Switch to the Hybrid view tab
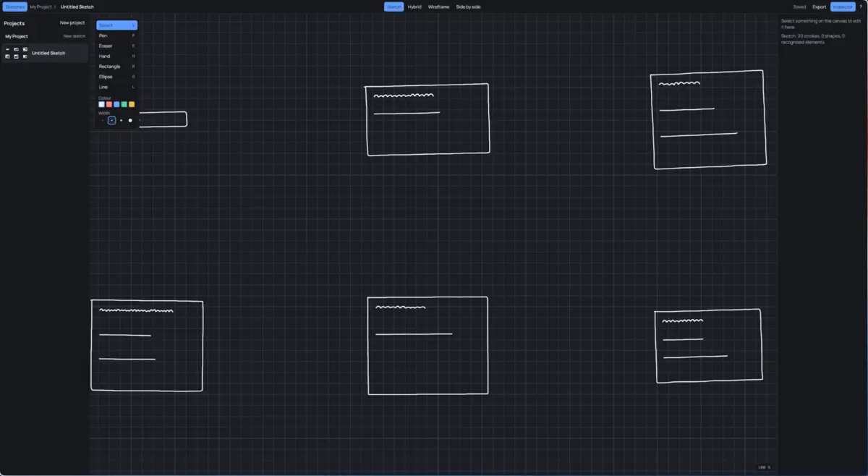The width and height of the screenshot is (868, 476). pyautogui.click(x=414, y=7)
